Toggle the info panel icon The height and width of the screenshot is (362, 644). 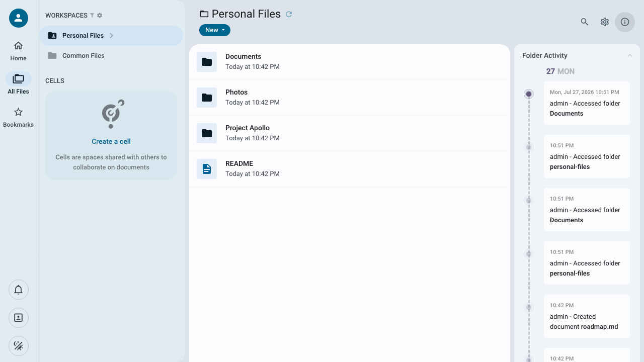point(625,22)
